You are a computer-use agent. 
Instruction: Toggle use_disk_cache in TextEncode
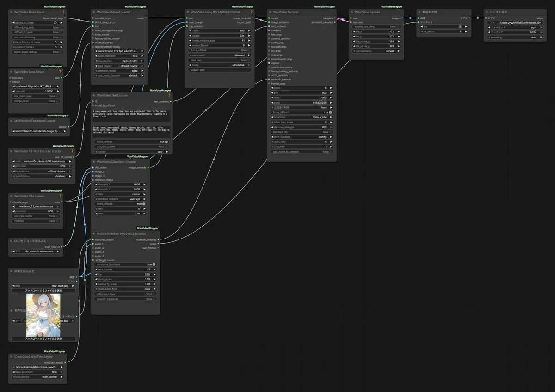coord(132,147)
